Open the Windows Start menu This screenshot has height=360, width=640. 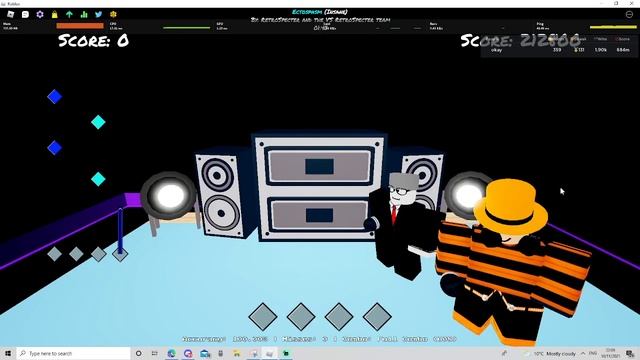(8, 353)
